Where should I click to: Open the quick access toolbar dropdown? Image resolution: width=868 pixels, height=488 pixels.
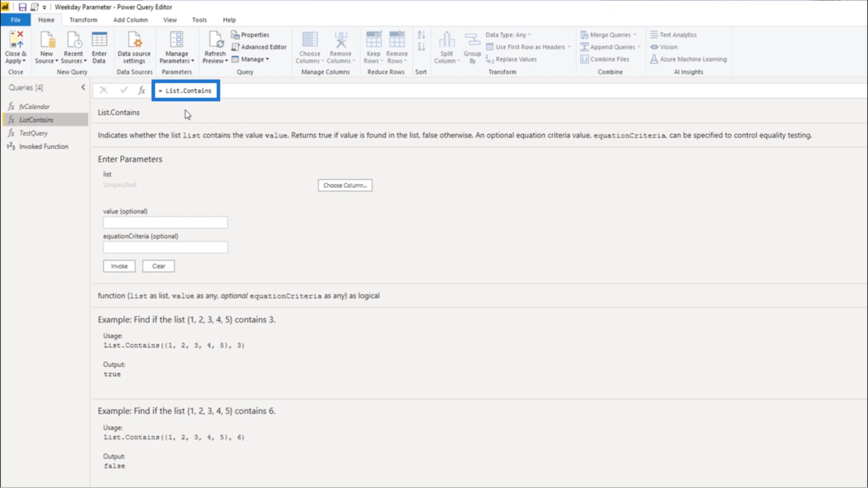pyautogui.click(x=44, y=7)
